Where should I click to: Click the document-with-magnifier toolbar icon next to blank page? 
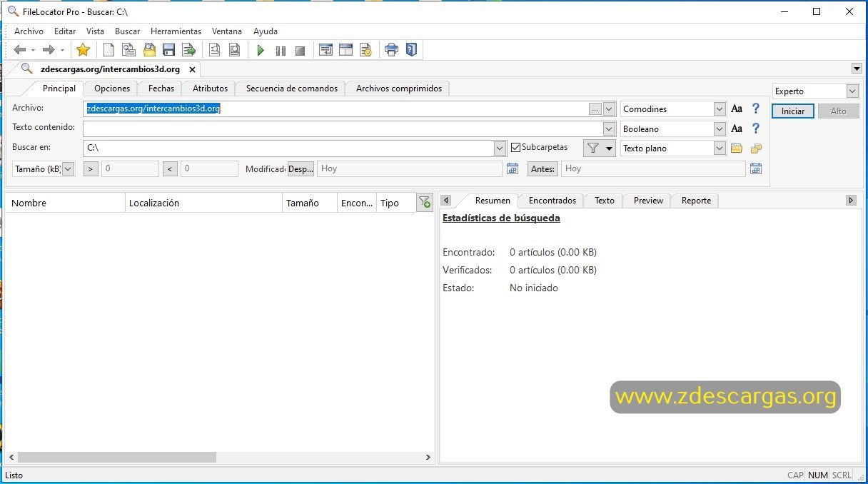pos(128,50)
